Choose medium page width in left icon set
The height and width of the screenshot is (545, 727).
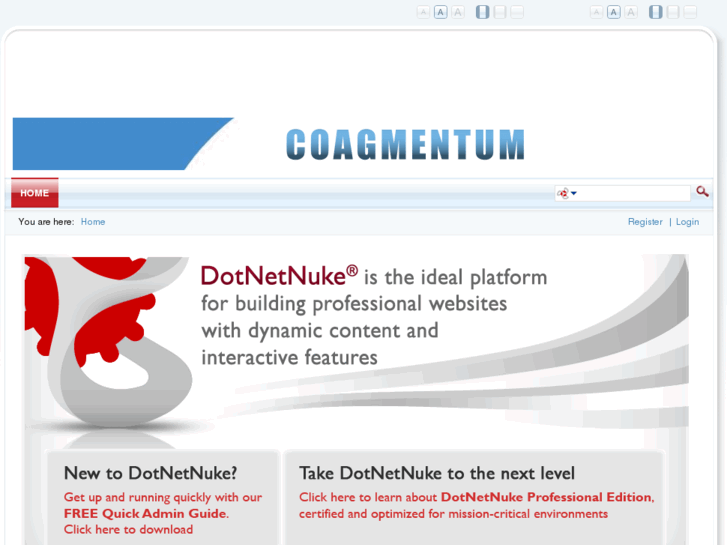[500, 12]
